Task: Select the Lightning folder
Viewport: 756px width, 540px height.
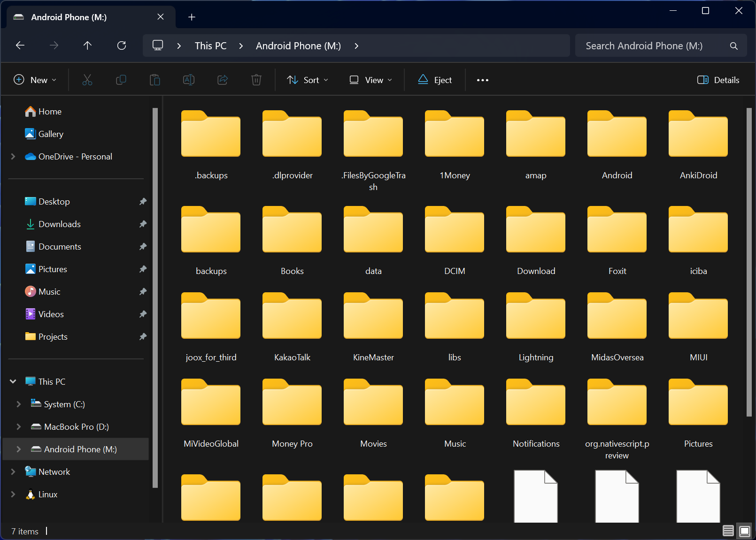Action: pos(536,327)
